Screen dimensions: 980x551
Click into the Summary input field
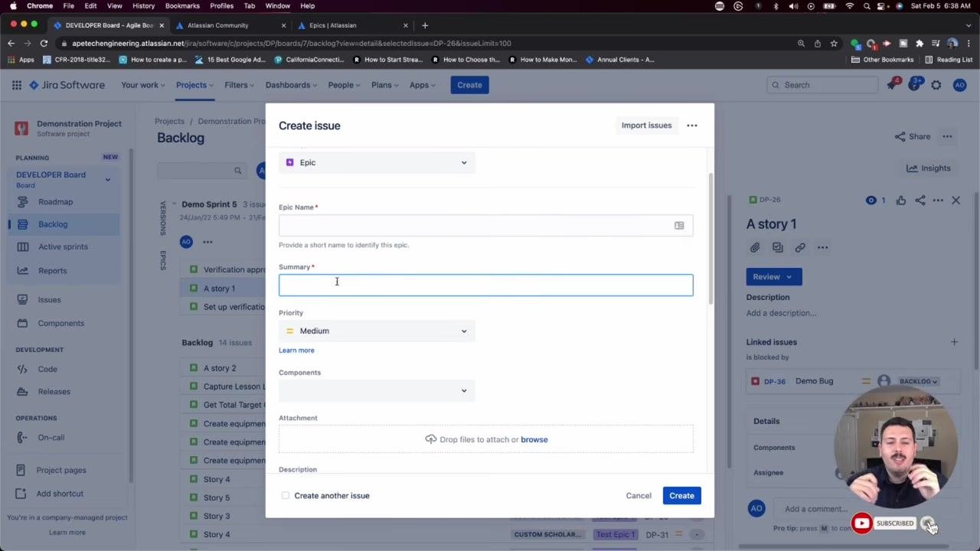(x=485, y=285)
